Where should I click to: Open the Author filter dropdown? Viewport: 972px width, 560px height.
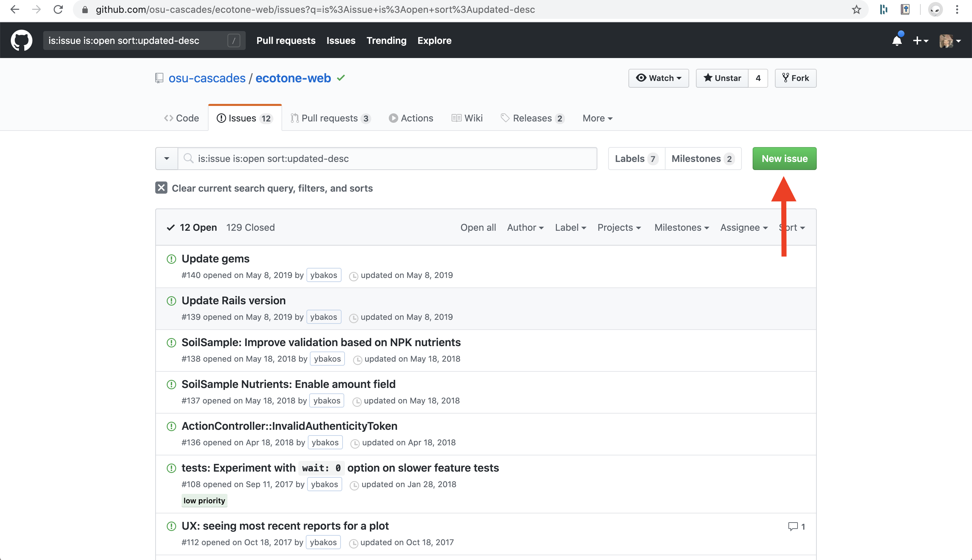[525, 227]
